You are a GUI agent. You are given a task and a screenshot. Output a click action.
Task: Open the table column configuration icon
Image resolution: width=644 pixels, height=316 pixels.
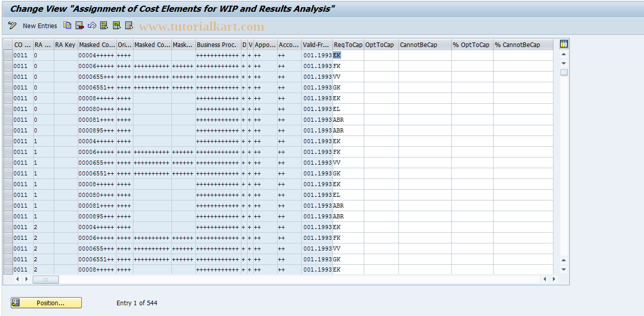[564, 44]
